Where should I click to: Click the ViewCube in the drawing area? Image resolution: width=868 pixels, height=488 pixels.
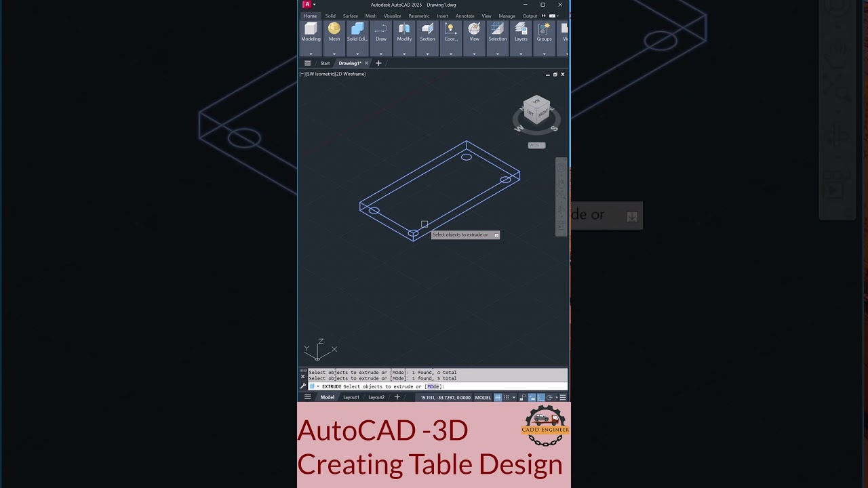(536, 110)
